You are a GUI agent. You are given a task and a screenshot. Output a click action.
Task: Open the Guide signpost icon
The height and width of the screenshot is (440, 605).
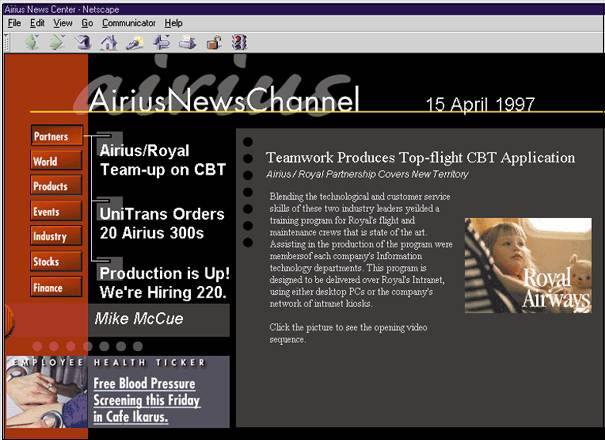click(162, 42)
